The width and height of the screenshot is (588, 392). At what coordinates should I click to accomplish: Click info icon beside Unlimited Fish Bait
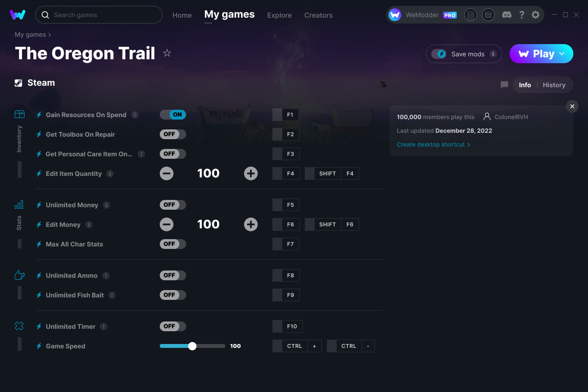(x=112, y=295)
